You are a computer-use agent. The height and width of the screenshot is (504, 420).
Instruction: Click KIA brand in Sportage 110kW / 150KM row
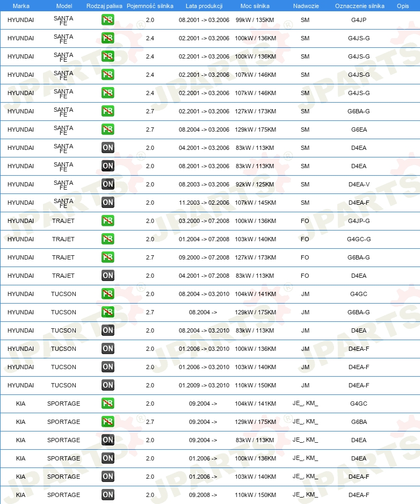click(20, 495)
